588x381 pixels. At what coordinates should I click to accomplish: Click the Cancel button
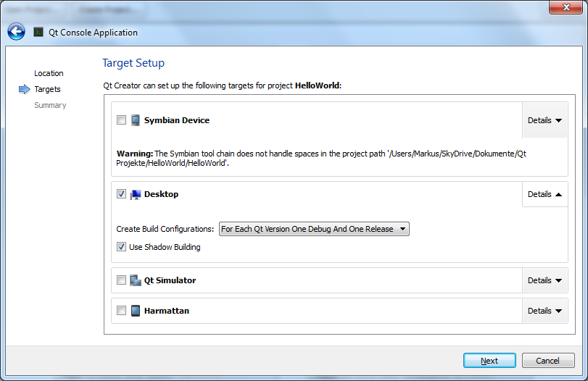click(548, 361)
